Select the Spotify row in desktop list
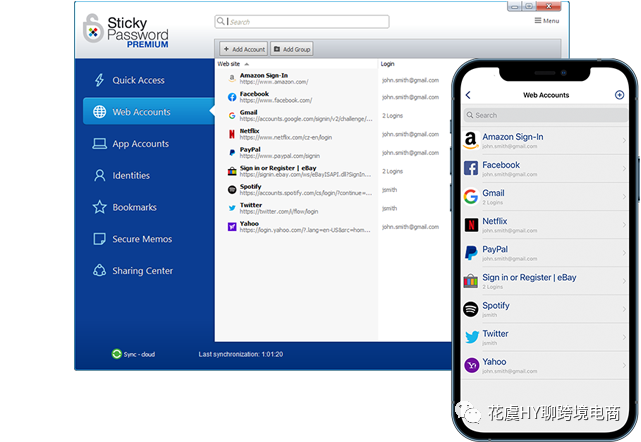This screenshot has width=641, height=442. [333, 190]
